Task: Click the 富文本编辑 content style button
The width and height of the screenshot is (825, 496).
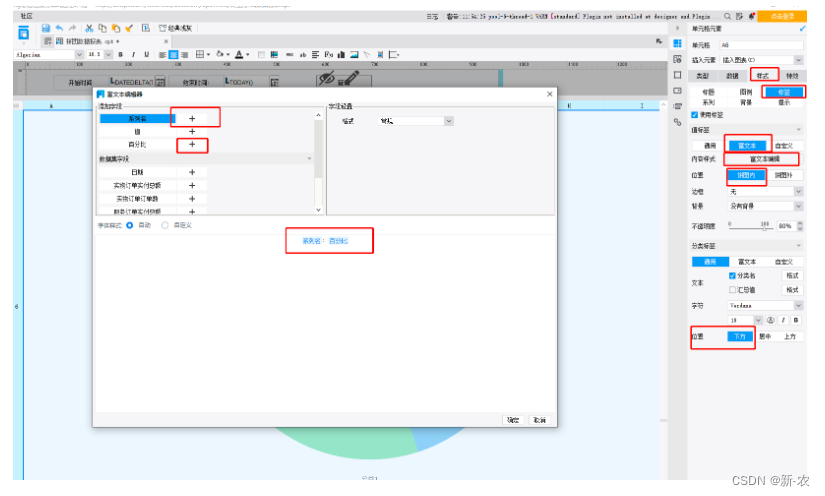Action: pyautogui.click(x=764, y=159)
